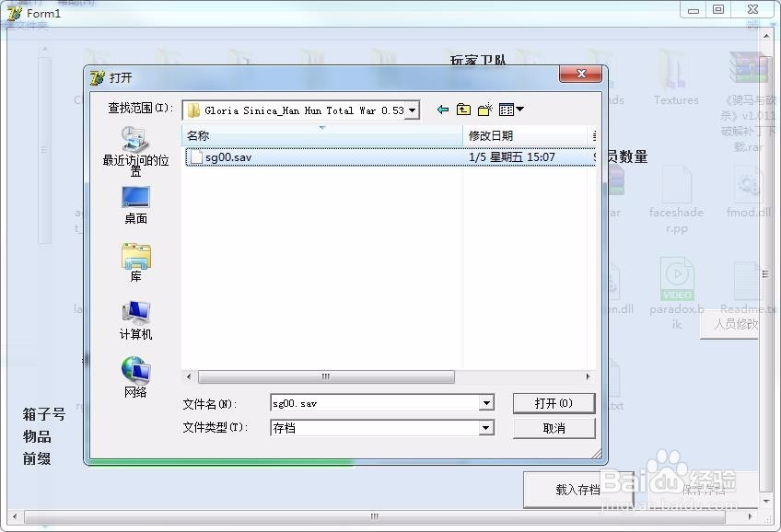Click Form1 vertical scrollbar up arrow

766,36
